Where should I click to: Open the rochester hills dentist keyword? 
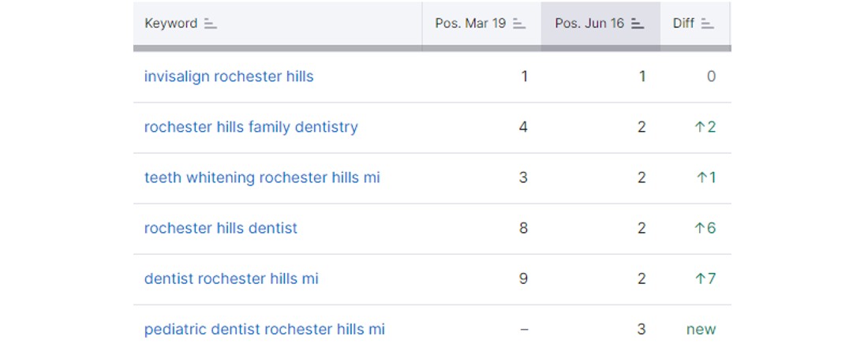click(220, 228)
